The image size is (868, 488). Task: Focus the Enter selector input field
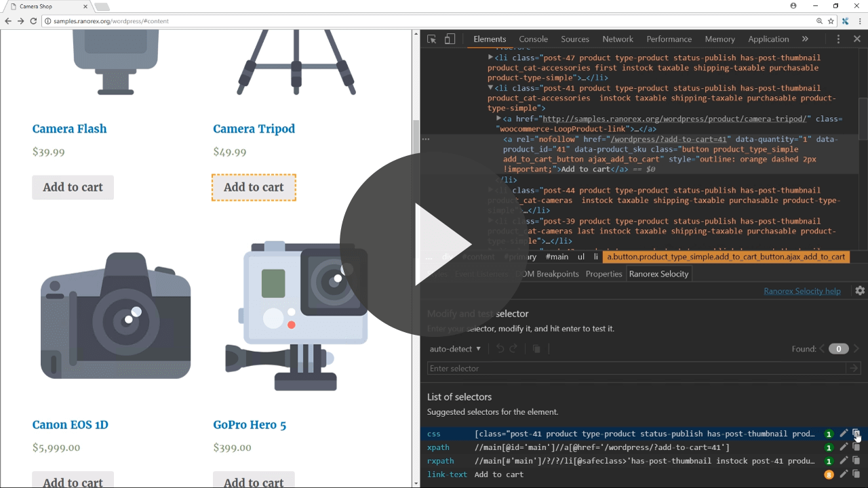point(637,368)
